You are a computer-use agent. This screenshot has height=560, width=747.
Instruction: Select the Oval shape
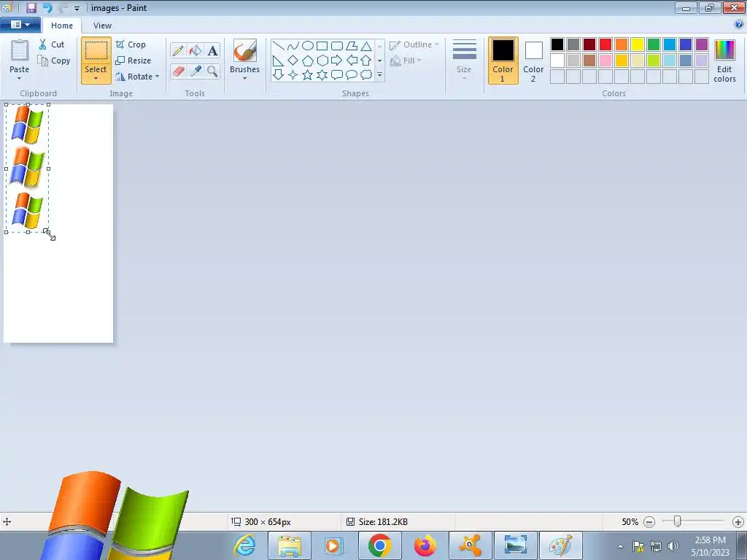pyautogui.click(x=308, y=46)
